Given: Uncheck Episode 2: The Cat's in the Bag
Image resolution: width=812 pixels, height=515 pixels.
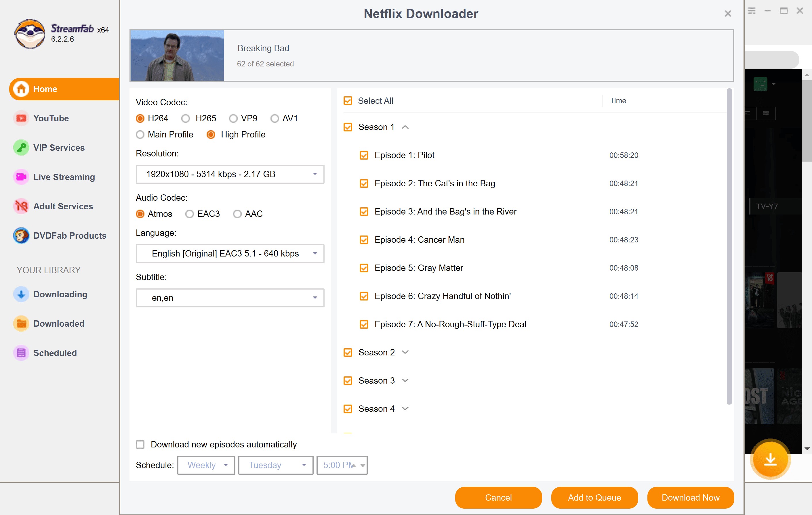Looking at the screenshot, I should (364, 184).
